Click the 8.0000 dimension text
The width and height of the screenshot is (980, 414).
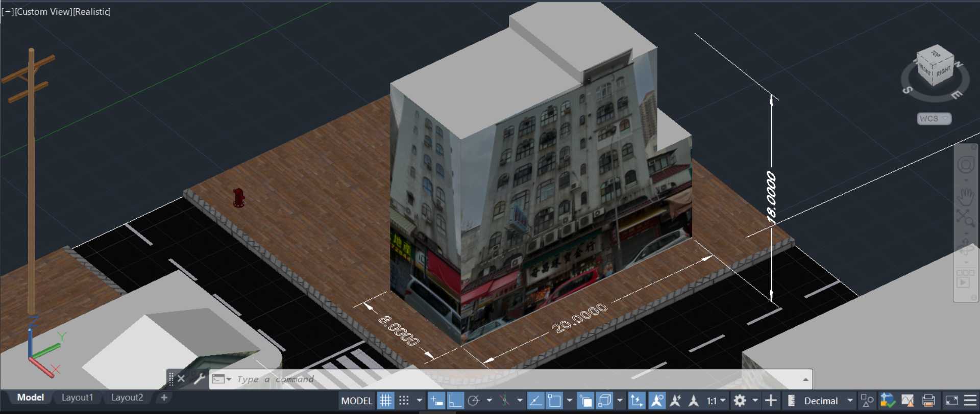coord(399,331)
